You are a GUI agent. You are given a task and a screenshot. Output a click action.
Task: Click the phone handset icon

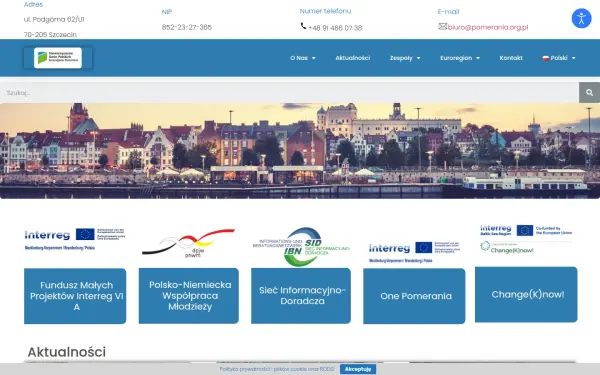(x=303, y=26)
